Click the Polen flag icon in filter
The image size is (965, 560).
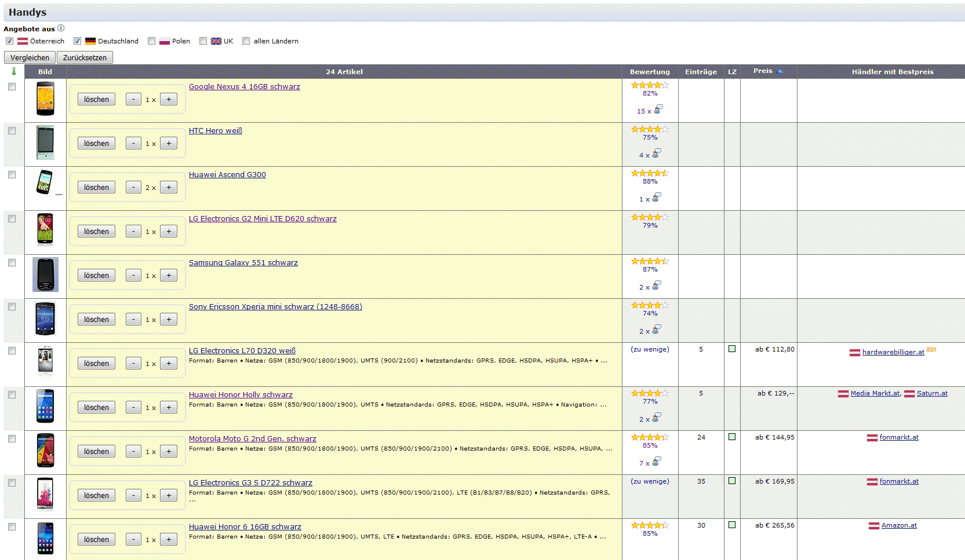165,41
